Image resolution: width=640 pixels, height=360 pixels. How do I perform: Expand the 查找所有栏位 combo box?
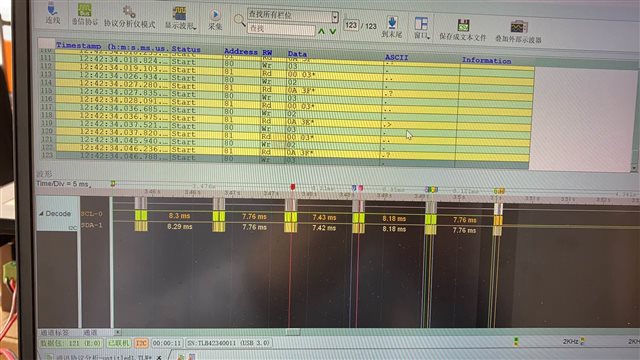point(335,17)
